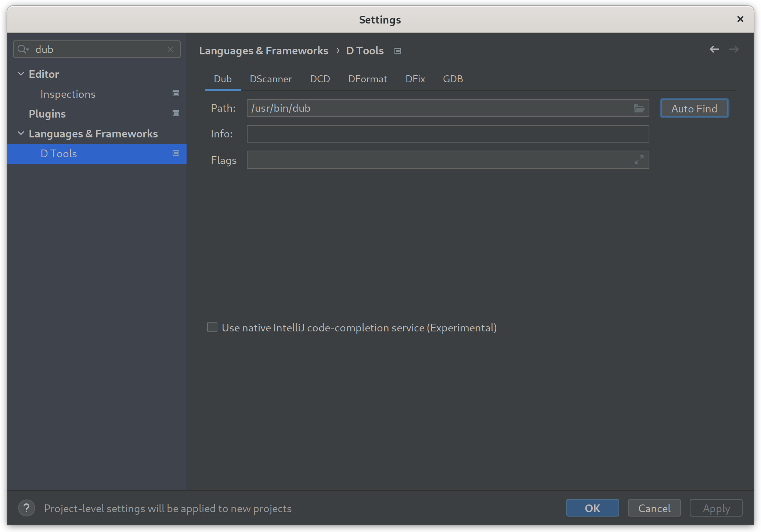761x532 pixels.
Task: Select the DFormat tab
Action: pyautogui.click(x=368, y=79)
